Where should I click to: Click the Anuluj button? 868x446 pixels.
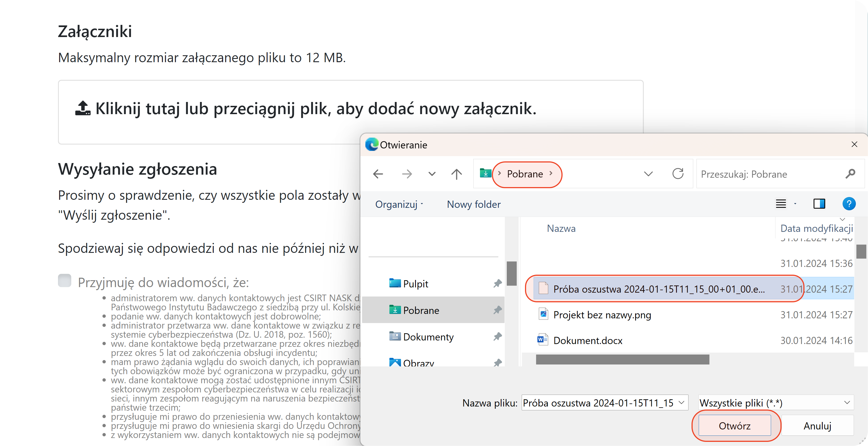click(817, 426)
